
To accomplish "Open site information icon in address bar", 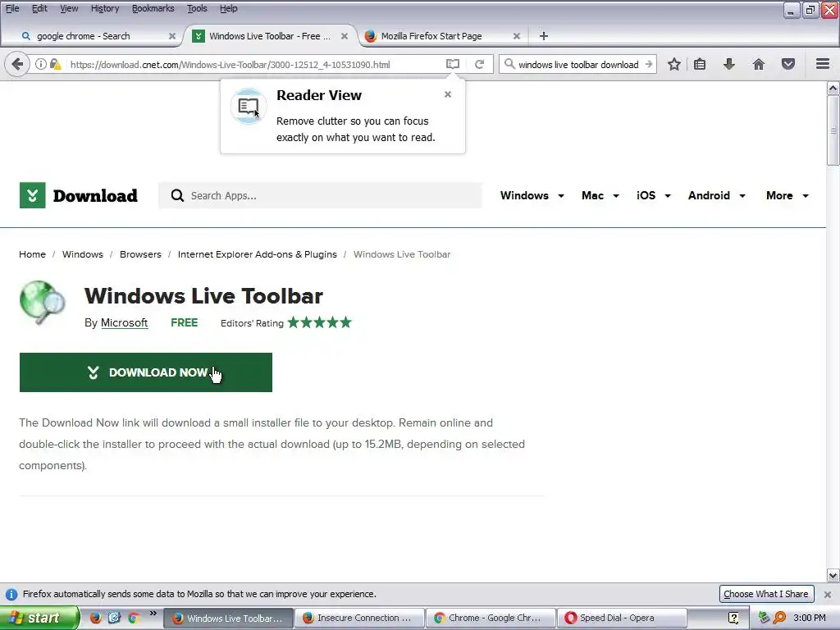I will [41, 64].
